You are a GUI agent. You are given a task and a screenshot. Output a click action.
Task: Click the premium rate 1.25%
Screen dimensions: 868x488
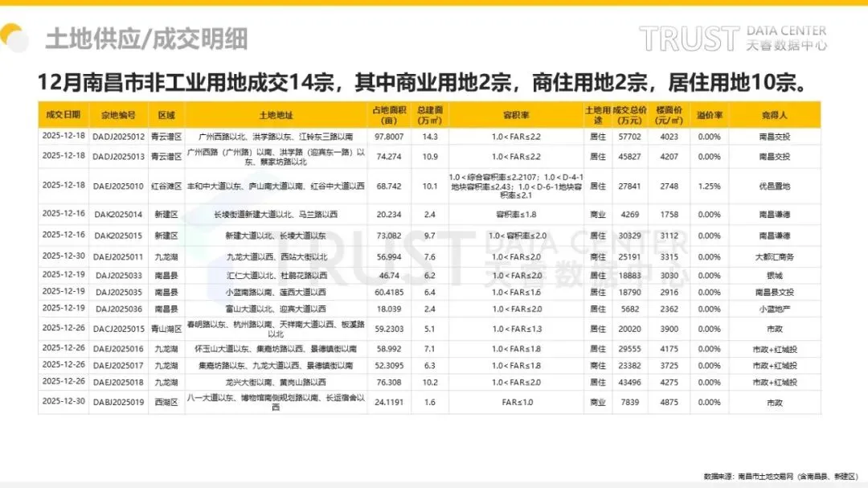709,187
